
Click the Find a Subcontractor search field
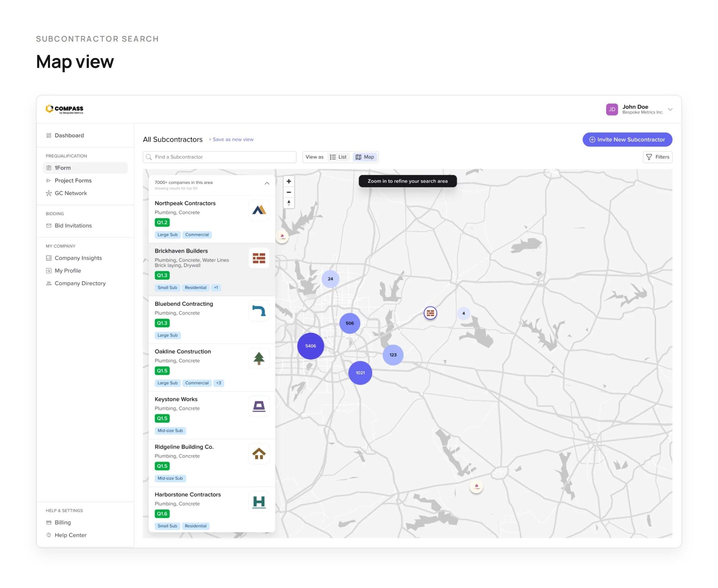(220, 157)
